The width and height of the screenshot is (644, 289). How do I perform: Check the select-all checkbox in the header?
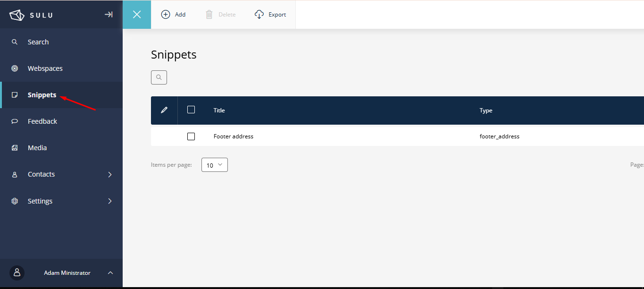(x=191, y=109)
